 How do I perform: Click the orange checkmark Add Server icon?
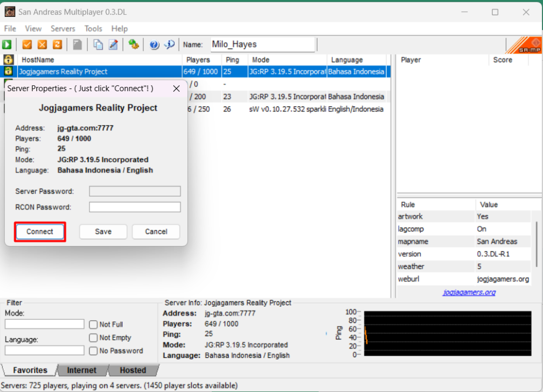coord(27,45)
